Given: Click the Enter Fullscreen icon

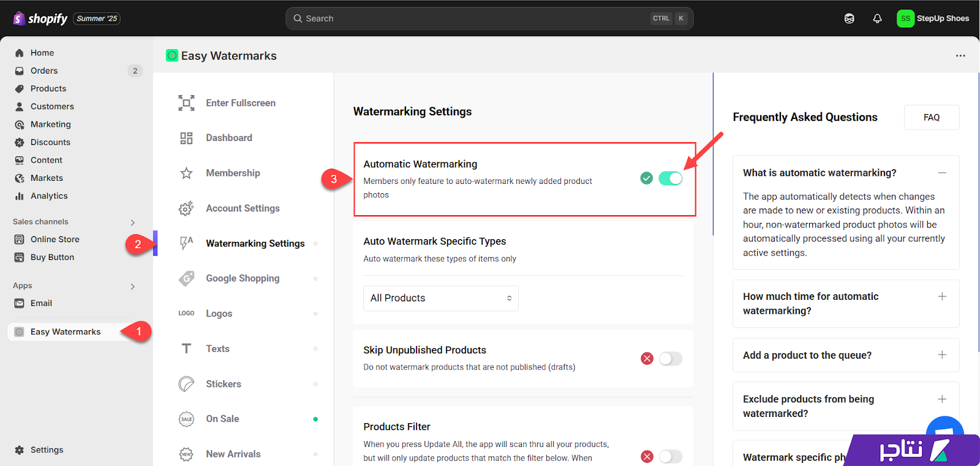Looking at the screenshot, I should [x=186, y=103].
